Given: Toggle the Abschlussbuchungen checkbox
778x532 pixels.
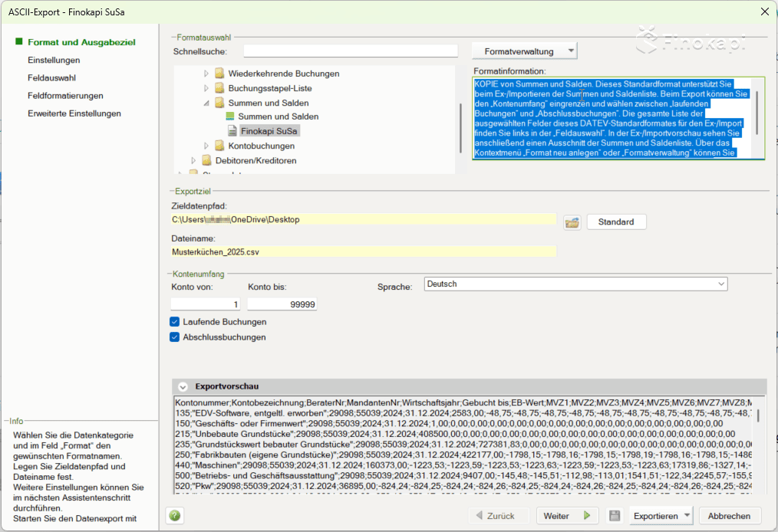Looking at the screenshot, I should (175, 337).
